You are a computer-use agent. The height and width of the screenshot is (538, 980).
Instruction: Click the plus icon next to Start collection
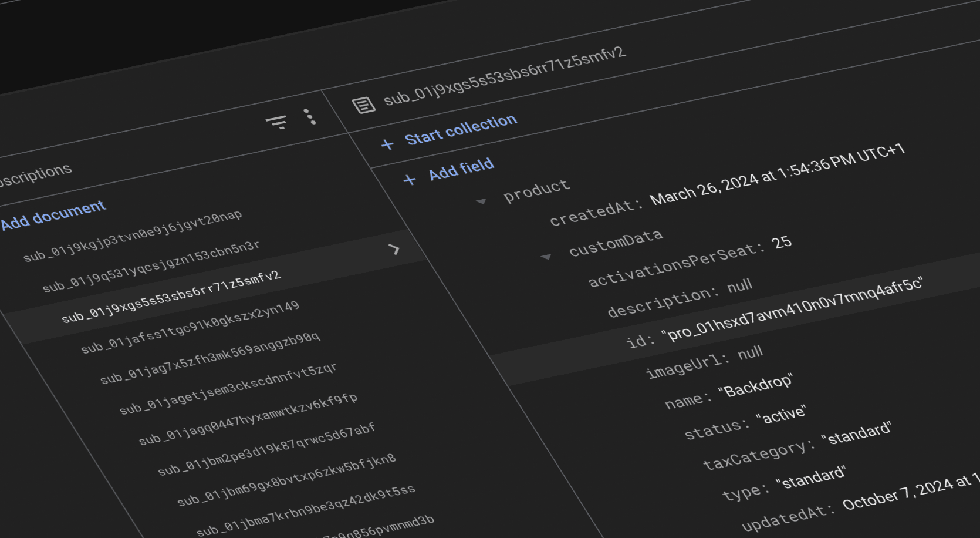click(388, 144)
